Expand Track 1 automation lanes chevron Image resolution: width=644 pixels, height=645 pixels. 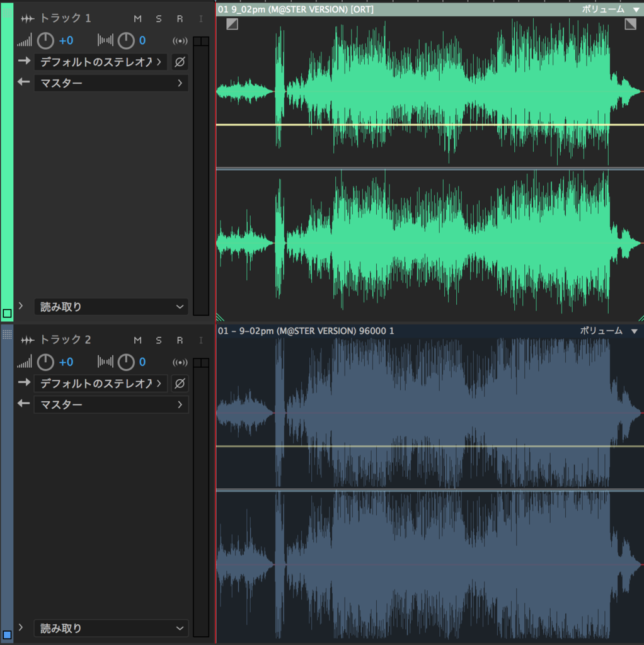(x=21, y=305)
